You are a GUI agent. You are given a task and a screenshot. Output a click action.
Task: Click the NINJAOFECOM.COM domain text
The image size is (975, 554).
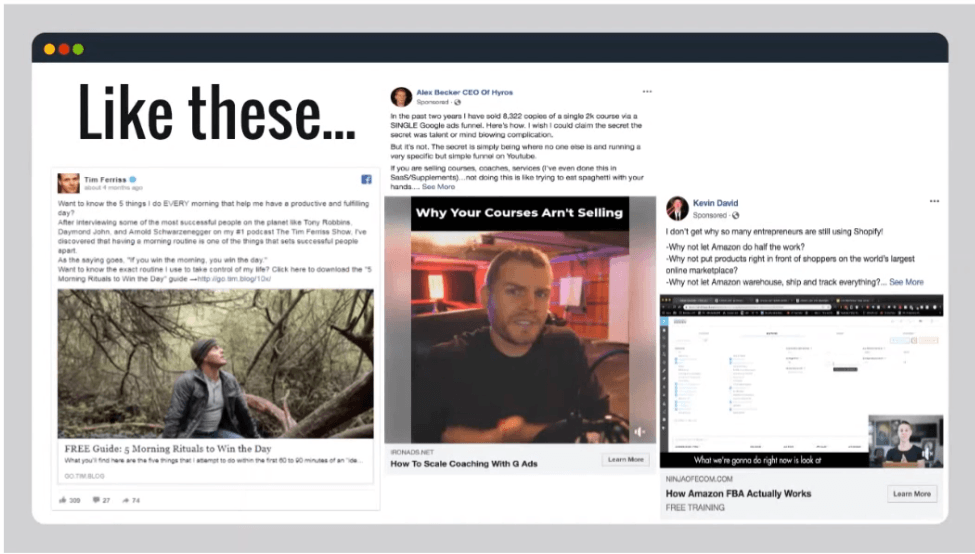tap(699, 479)
